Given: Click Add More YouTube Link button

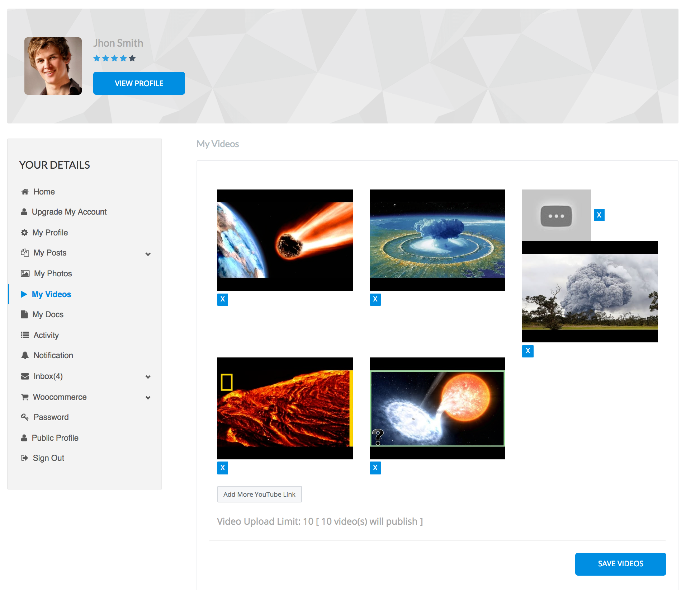Looking at the screenshot, I should coord(259,494).
